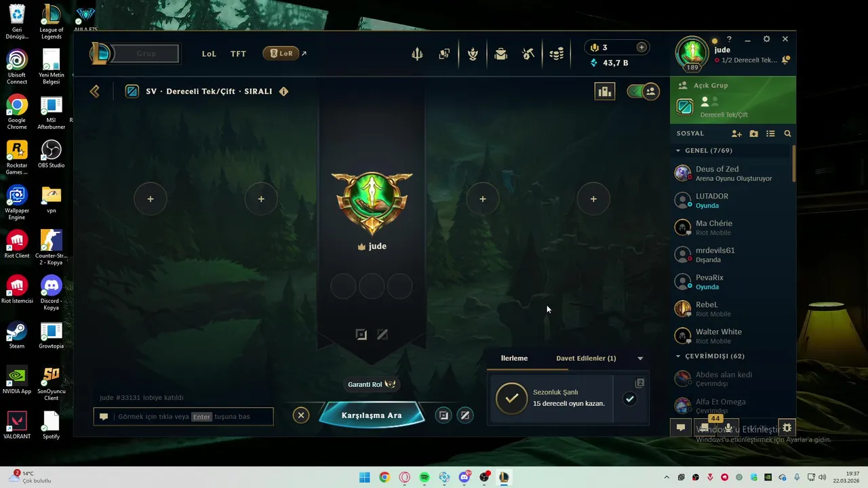The image size is (868, 488).
Task: Select the TFT tab
Action: tap(238, 54)
